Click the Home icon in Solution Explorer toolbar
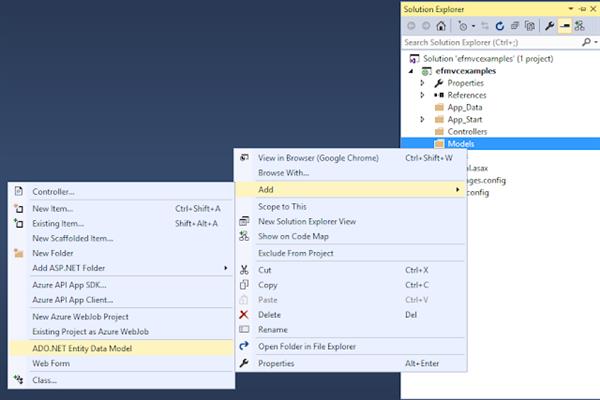 pos(441,27)
